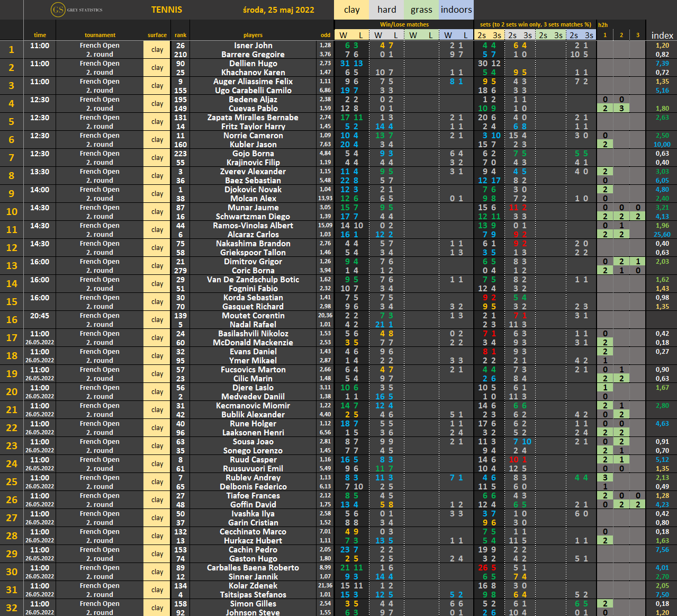Click player Norrie Cameron
677x616 pixels.
pyautogui.click(x=253, y=136)
